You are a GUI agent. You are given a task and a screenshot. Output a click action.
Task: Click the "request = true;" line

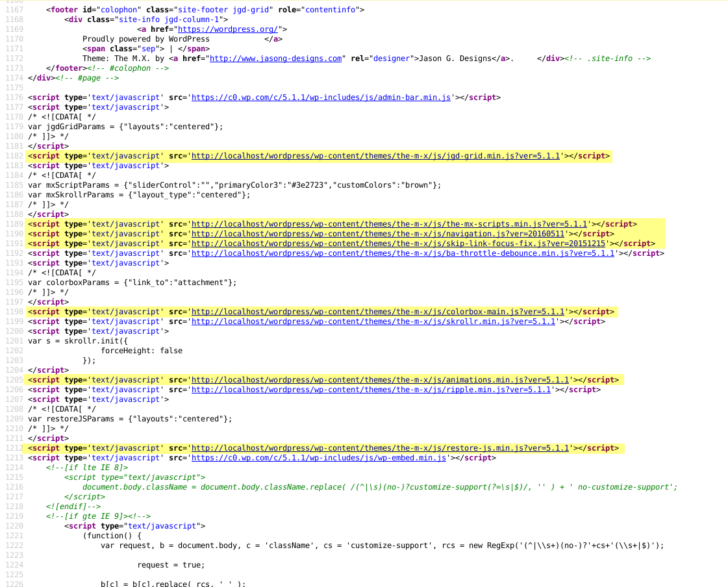(171, 566)
